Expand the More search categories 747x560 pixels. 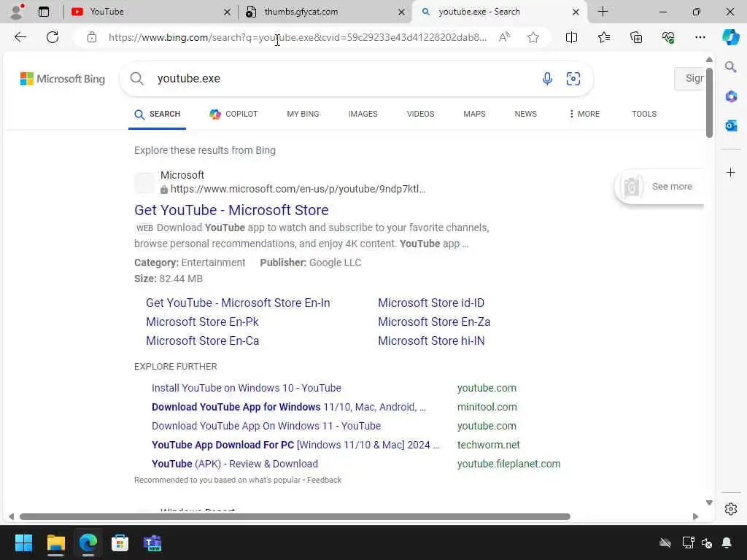click(584, 114)
